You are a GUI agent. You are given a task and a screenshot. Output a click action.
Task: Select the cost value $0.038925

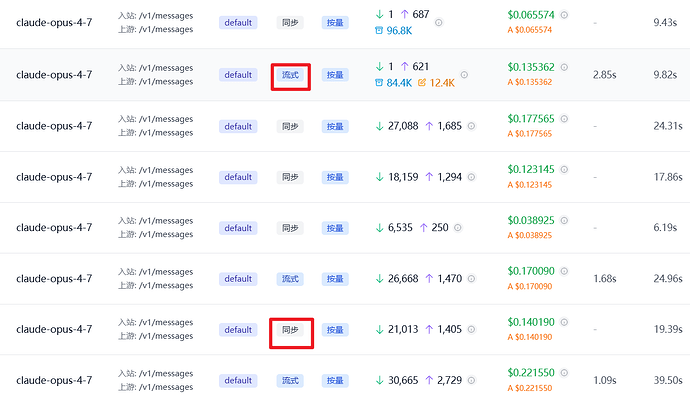[x=531, y=220]
